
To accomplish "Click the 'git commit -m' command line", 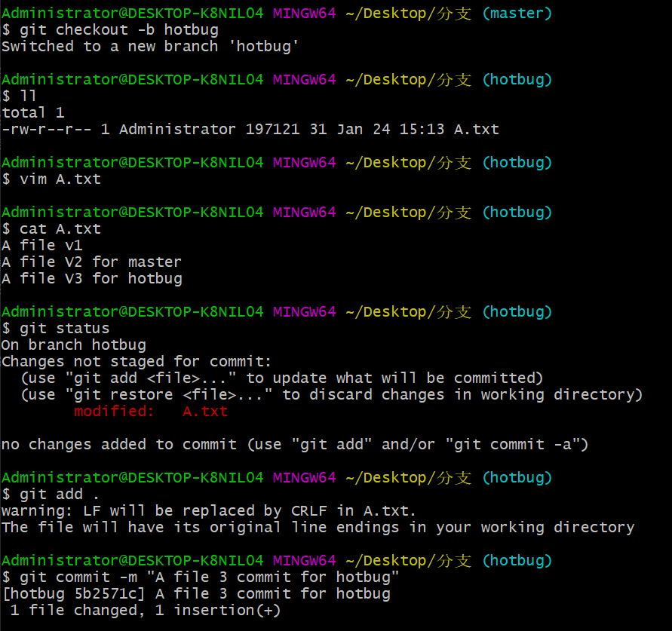I will tap(201, 577).
